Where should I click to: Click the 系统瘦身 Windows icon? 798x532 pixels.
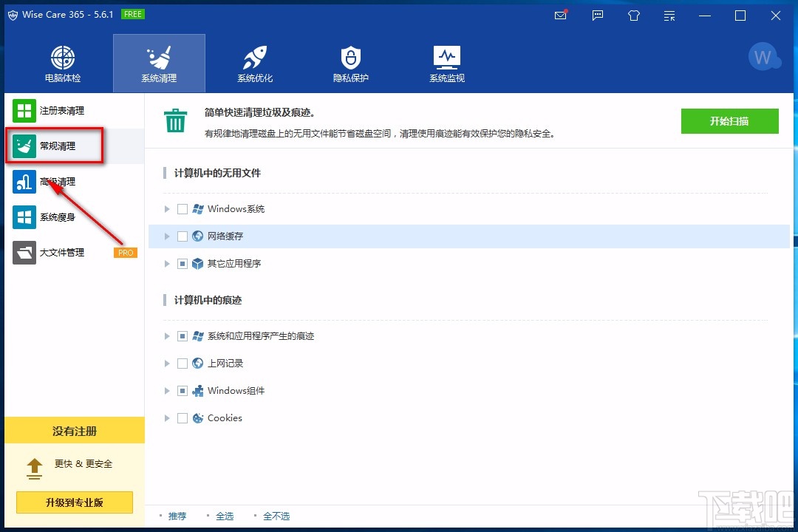[24, 217]
